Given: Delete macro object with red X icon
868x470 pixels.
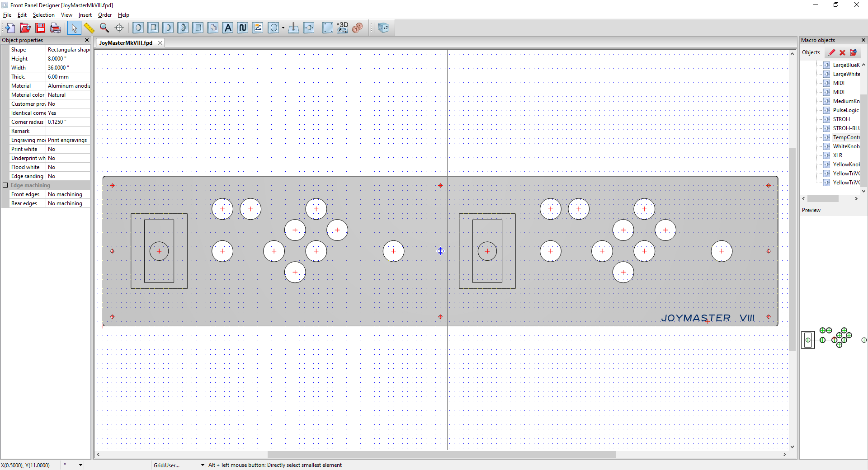Looking at the screenshot, I should coord(842,52).
